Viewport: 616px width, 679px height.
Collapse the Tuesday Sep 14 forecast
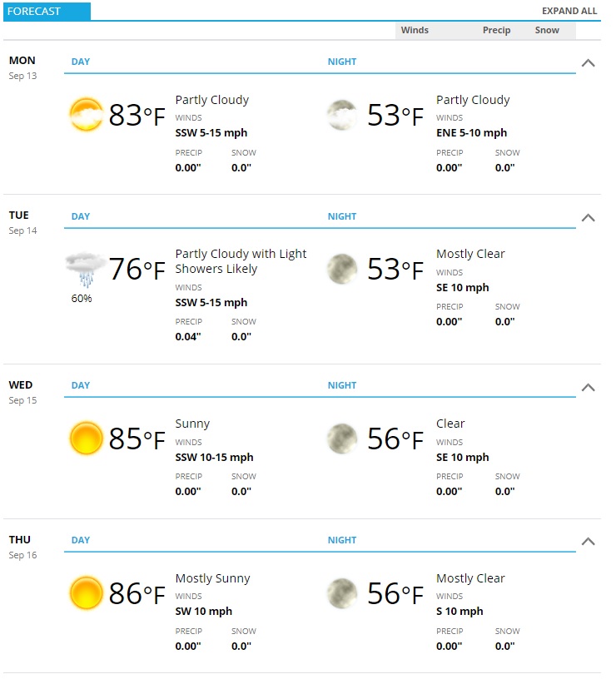pyautogui.click(x=588, y=218)
